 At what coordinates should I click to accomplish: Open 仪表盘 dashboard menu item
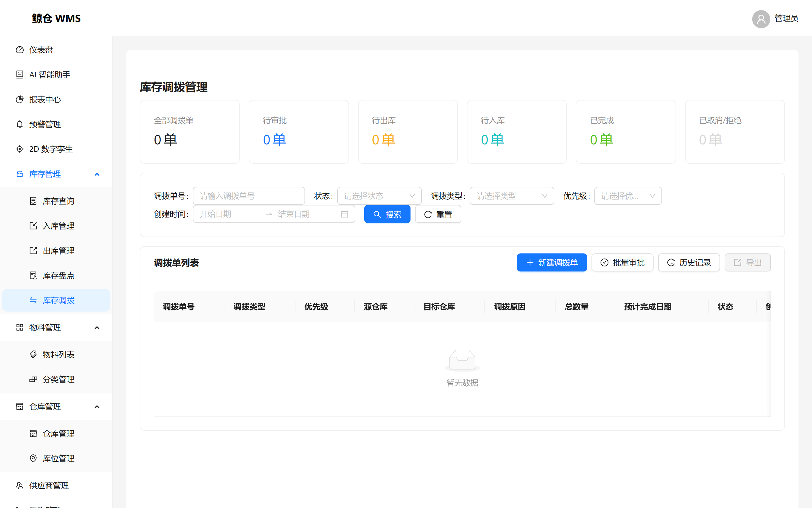pos(56,50)
